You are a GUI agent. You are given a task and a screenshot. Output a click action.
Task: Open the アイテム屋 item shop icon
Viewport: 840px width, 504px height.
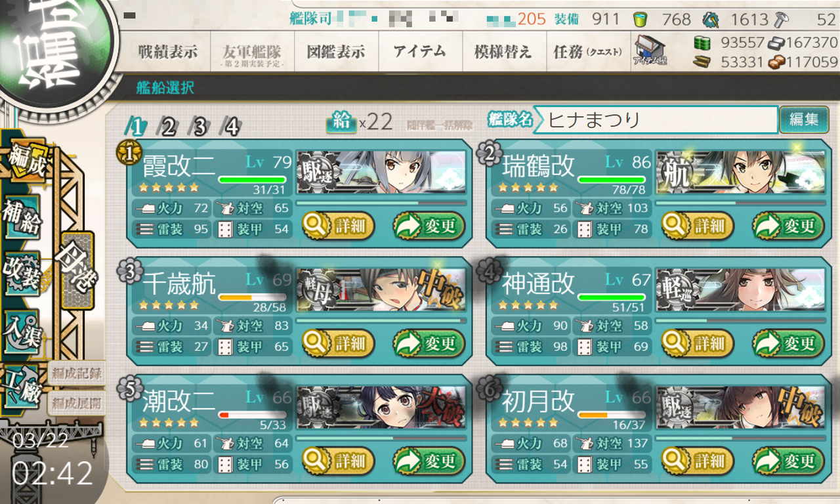click(650, 52)
